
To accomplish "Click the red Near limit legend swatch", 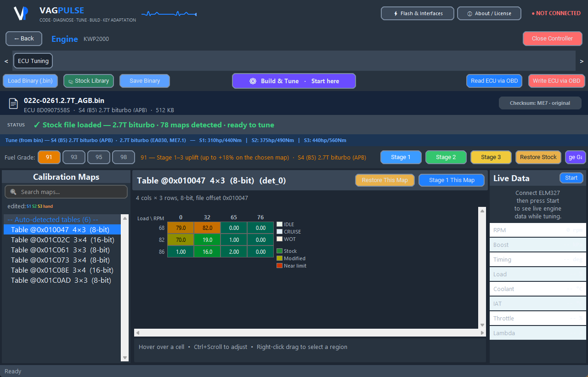I will pos(279,266).
